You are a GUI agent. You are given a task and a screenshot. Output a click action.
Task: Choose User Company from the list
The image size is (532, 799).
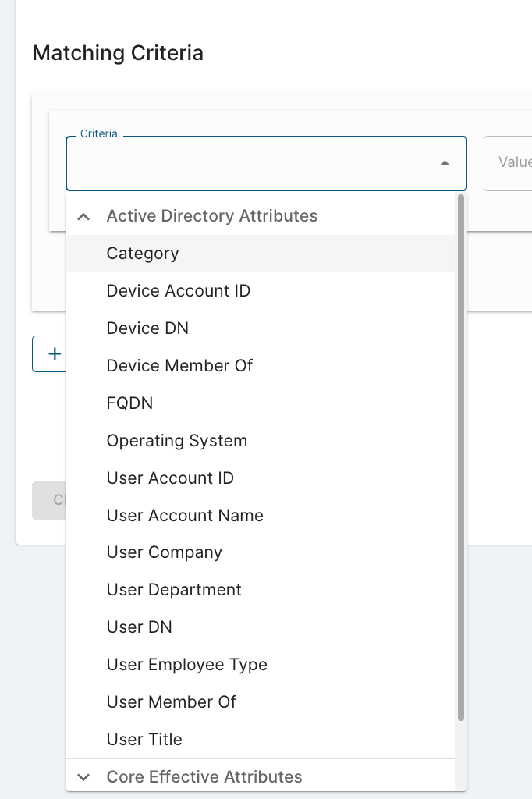165,552
